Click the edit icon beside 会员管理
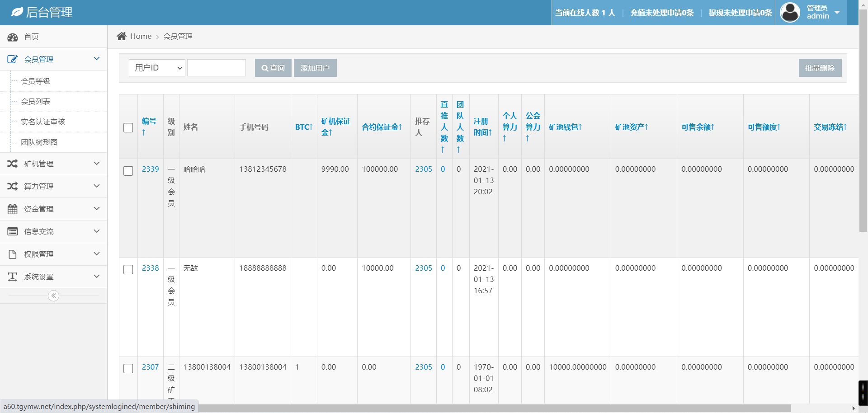Viewport: 868px width, 413px height. 13,59
